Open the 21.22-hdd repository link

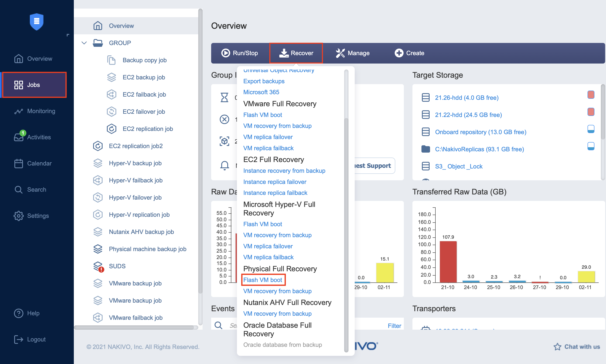tap(468, 115)
